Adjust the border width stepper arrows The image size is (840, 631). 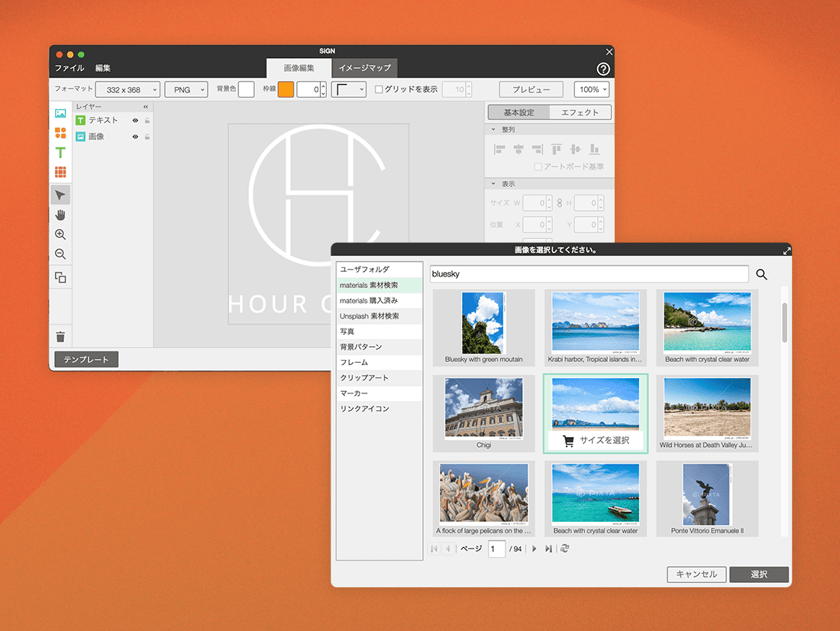323,89
